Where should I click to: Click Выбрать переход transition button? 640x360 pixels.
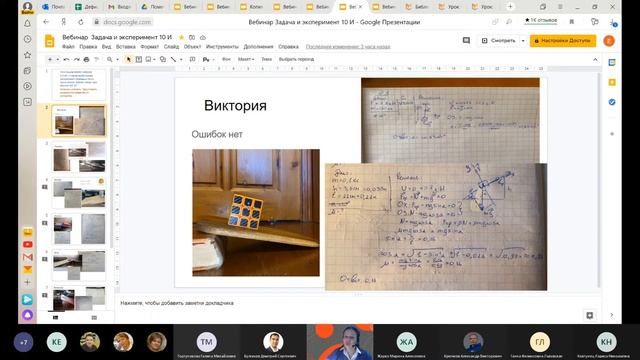tap(296, 60)
